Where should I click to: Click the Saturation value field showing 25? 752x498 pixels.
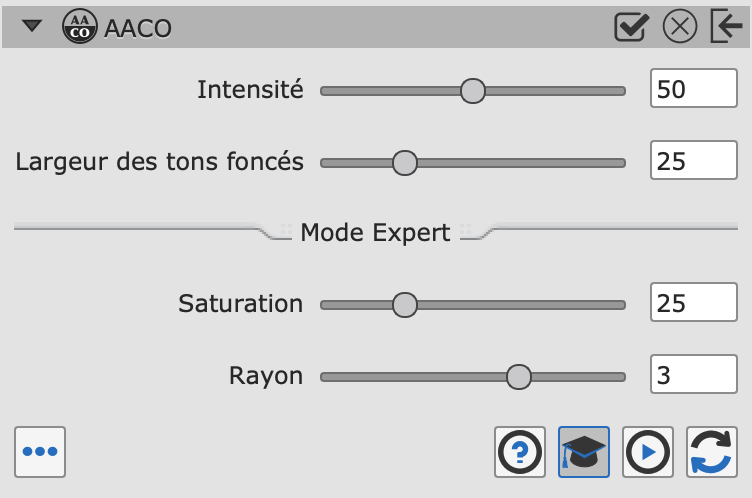click(693, 302)
